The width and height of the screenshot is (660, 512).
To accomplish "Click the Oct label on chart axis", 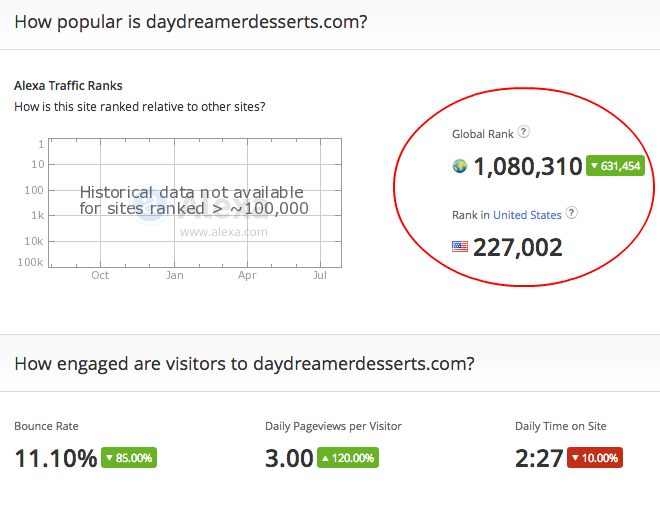I will tap(100, 275).
